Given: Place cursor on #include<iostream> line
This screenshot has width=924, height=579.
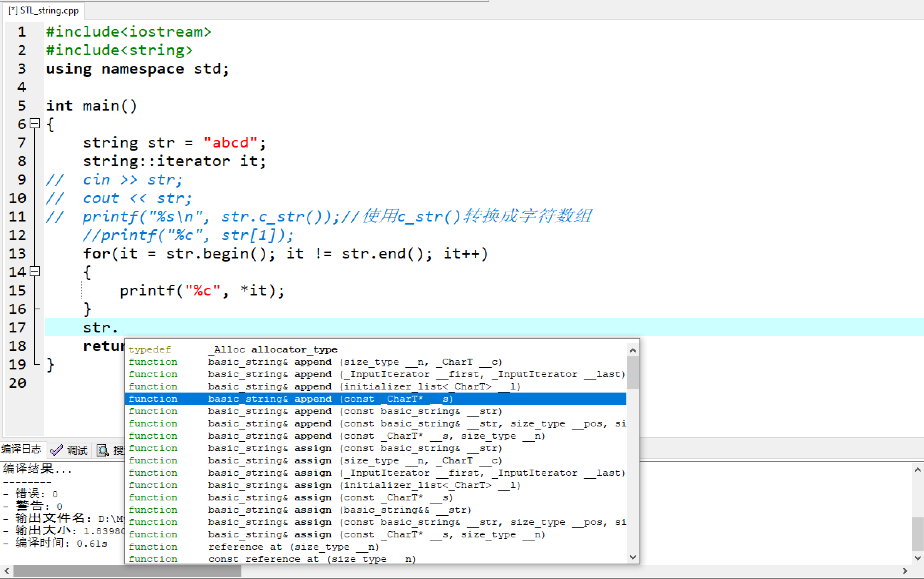Looking at the screenshot, I should (x=129, y=32).
